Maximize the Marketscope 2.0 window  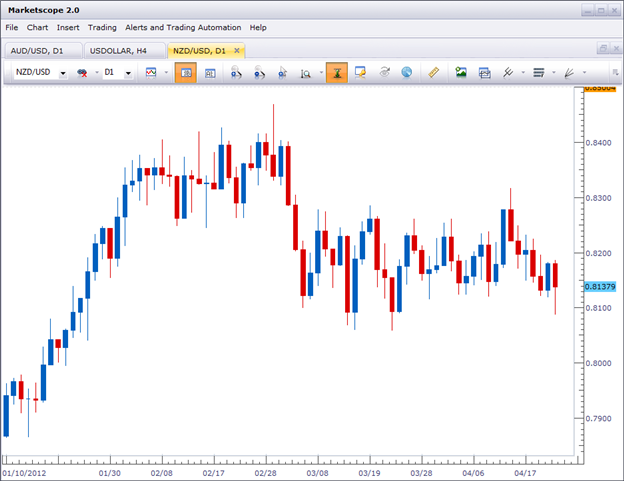[601, 11]
